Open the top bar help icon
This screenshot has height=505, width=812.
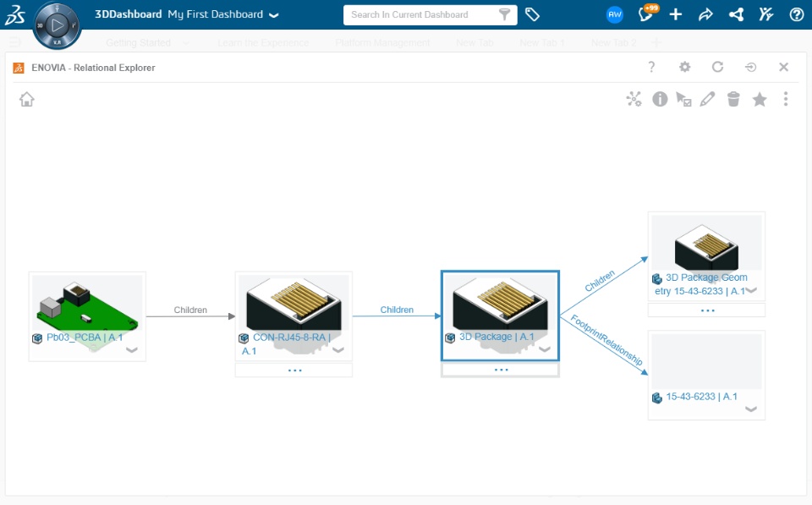[797, 14]
